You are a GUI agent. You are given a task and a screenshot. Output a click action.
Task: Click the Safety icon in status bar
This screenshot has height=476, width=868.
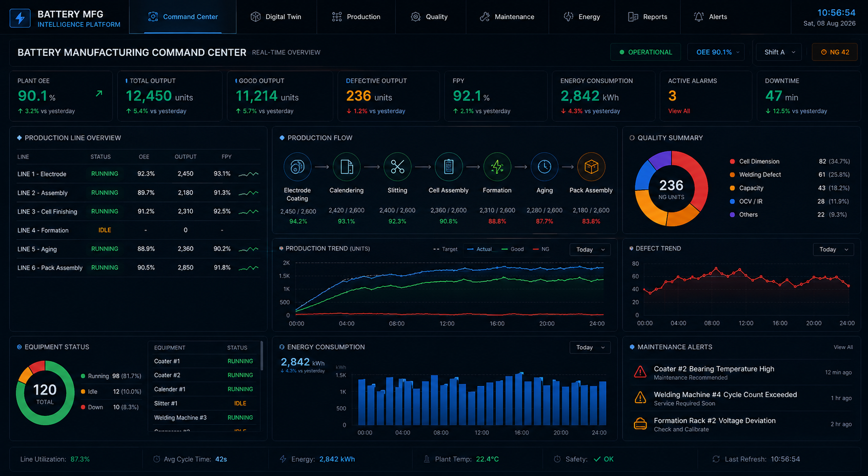coord(557,459)
